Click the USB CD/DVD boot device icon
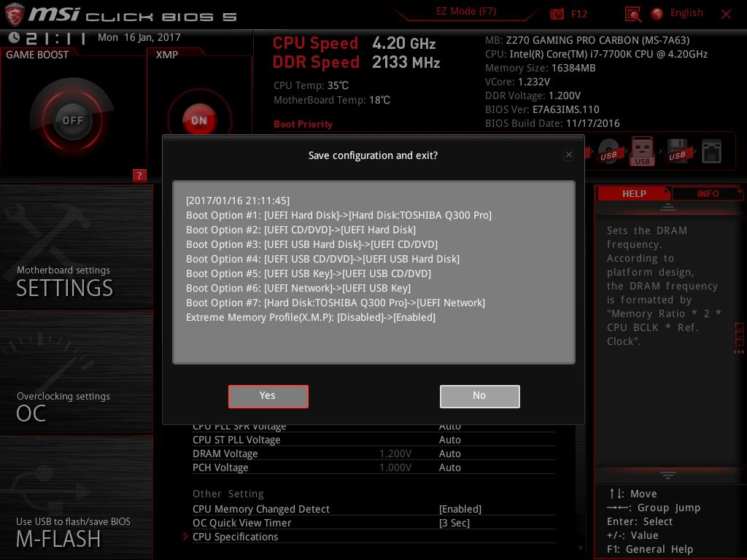The width and height of the screenshot is (747, 560). pyautogui.click(x=608, y=152)
